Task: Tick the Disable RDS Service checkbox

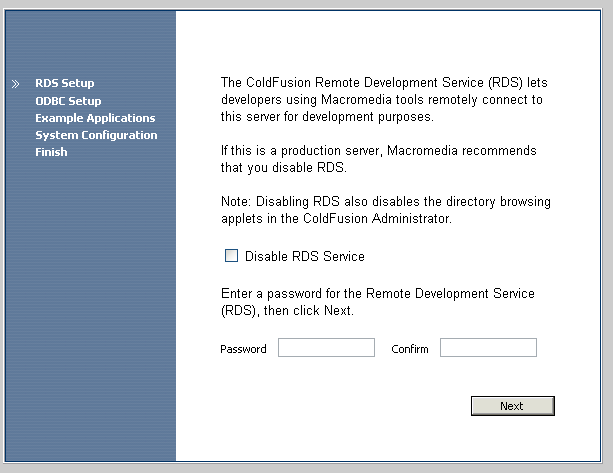Action: [x=232, y=256]
